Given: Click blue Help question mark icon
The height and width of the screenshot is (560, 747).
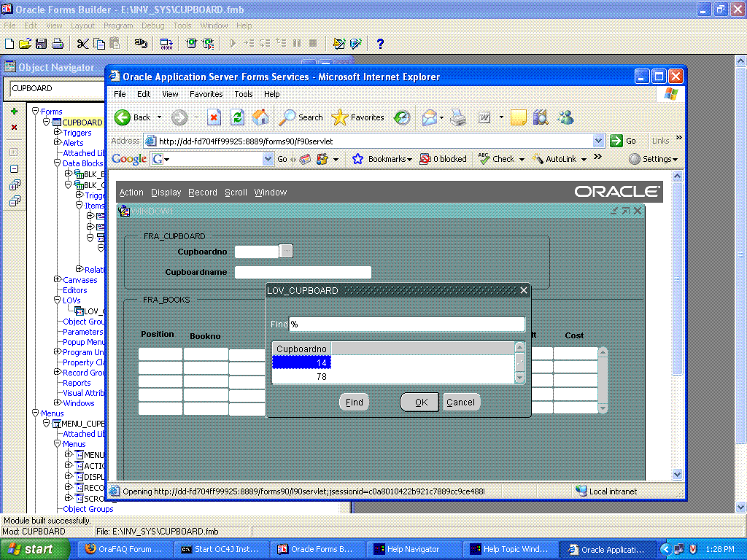Looking at the screenshot, I should coord(379,44).
